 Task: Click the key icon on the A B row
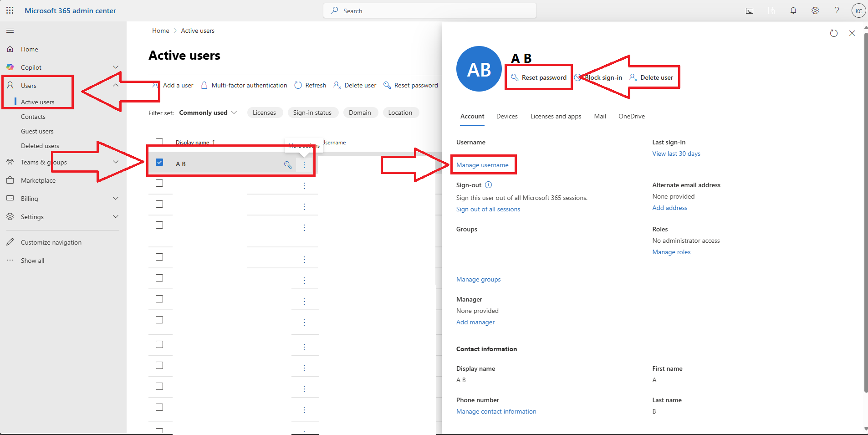click(x=288, y=164)
